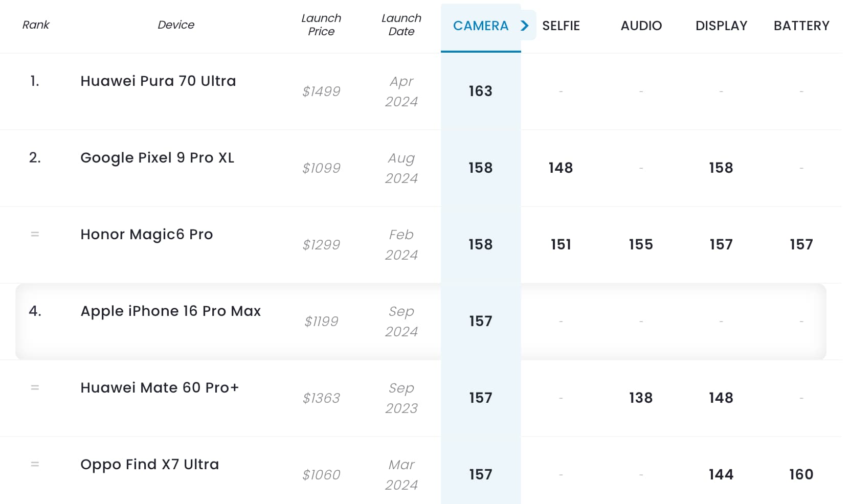Image resolution: width=850 pixels, height=504 pixels.
Task: Open the DISPLAY ranking tab
Action: (721, 26)
